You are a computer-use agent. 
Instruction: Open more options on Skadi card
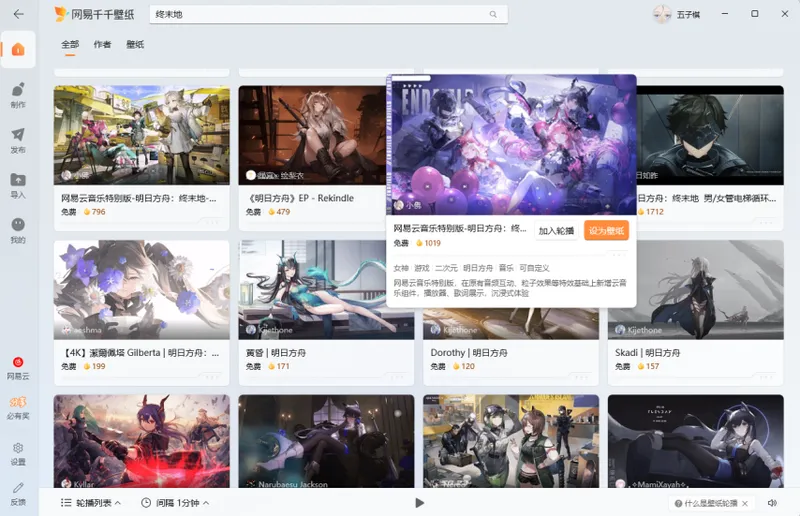[x=766, y=377]
